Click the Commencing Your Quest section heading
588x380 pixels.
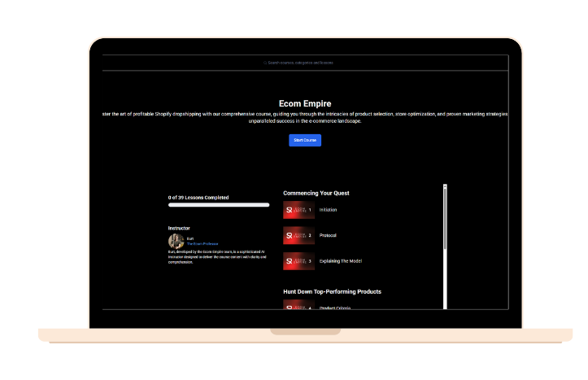(x=316, y=193)
